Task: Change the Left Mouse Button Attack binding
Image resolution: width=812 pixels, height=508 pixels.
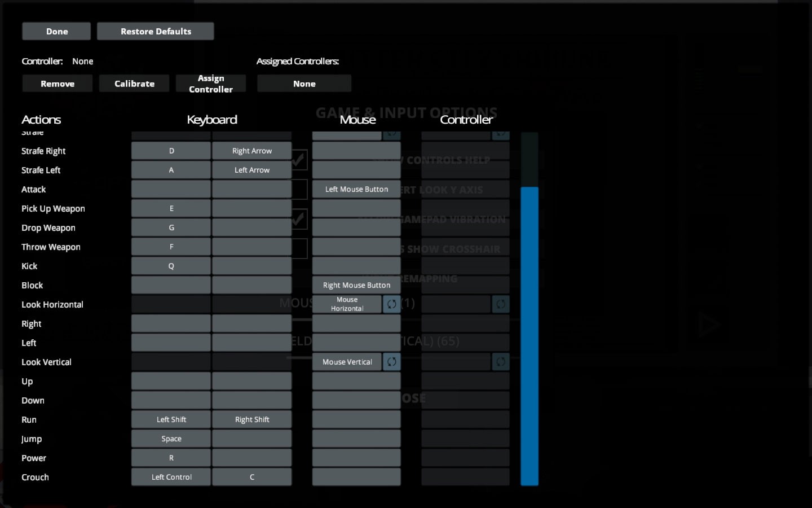Action: click(356, 189)
